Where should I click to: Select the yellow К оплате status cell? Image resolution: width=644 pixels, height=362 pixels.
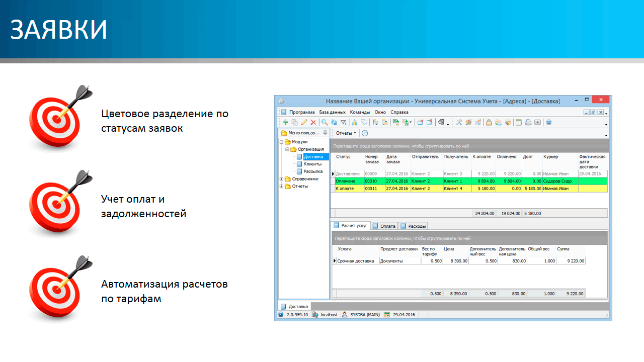tap(349, 189)
